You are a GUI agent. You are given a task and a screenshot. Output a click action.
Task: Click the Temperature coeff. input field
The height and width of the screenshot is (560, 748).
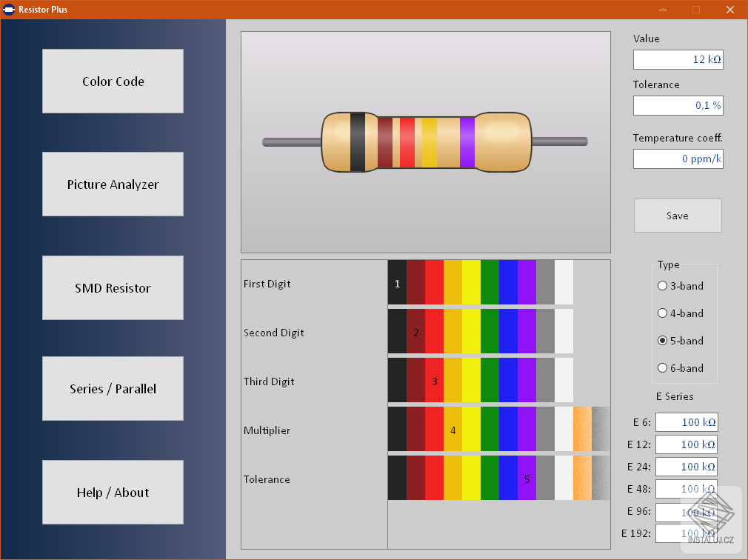678,159
